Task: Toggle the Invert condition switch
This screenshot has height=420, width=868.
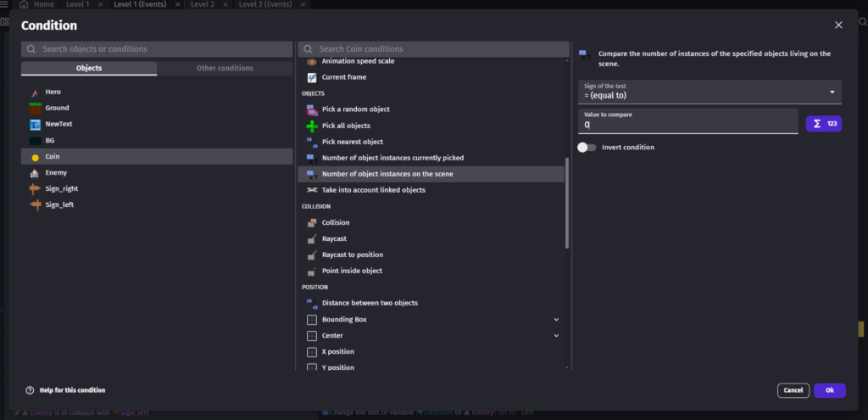Action: coord(587,148)
